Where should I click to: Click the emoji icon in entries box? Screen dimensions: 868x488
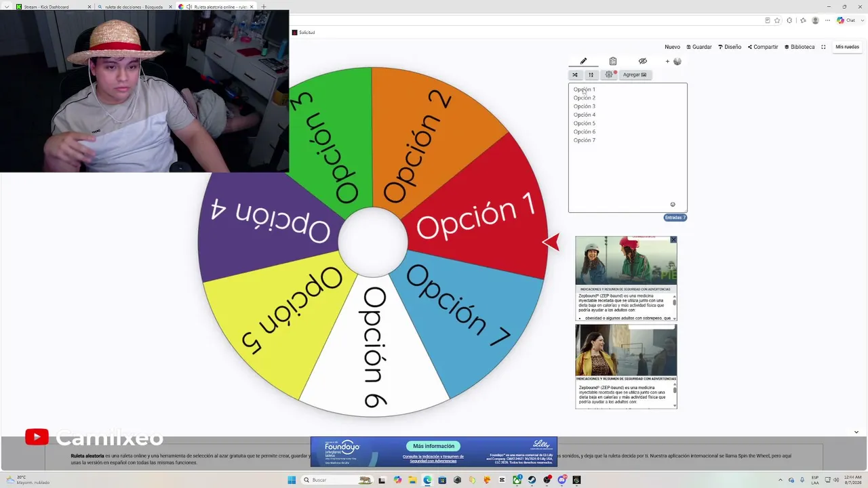click(x=673, y=205)
